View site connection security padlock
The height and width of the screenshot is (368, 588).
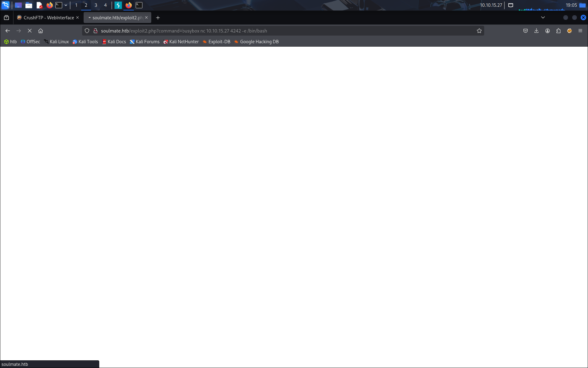pyautogui.click(x=95, y=31)
